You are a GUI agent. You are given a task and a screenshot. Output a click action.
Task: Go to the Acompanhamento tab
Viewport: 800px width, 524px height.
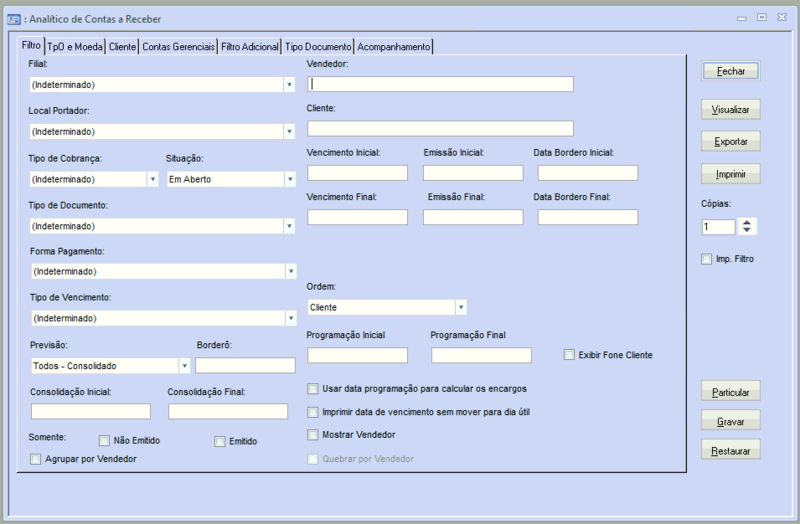coord(393,47)
